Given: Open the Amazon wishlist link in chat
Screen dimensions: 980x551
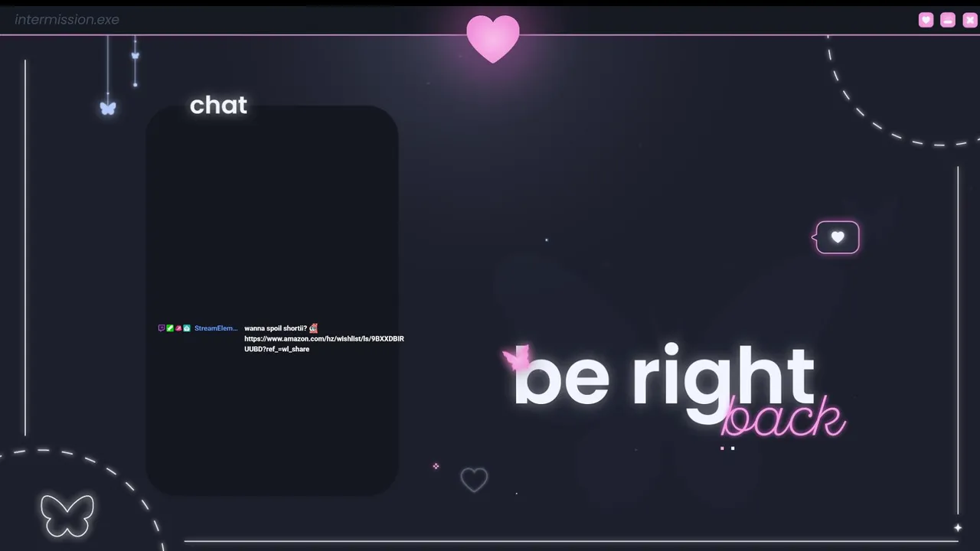Looking at the screenshot, I should (324, 344).
